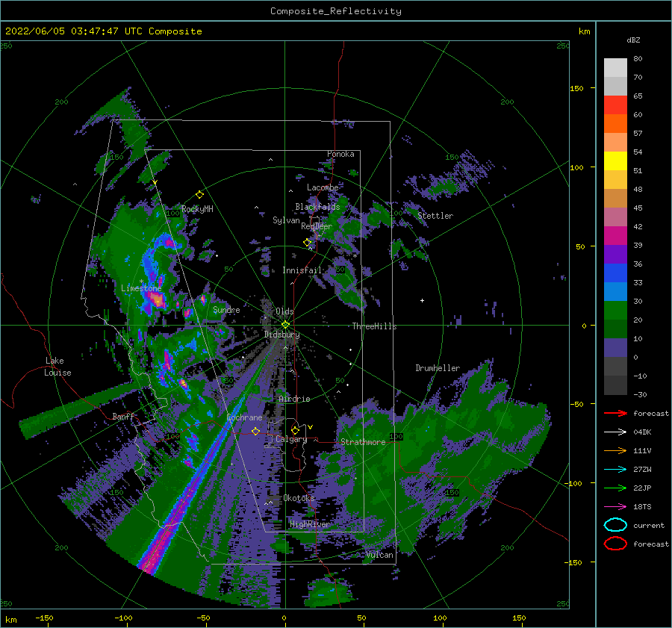Click the Sylvan label
672x628 pixels.
pyautogui.click(x=286, y=220)
